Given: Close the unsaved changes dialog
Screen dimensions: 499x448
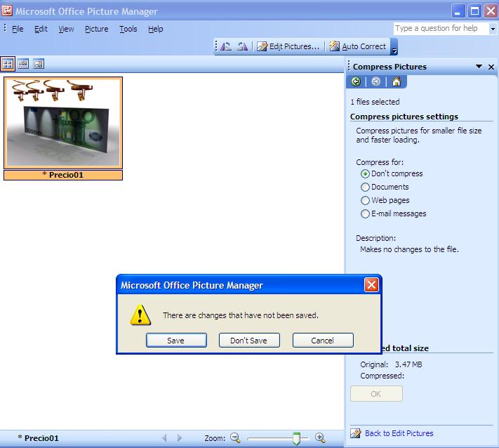Looking at the screenshot, I should 371,285.
